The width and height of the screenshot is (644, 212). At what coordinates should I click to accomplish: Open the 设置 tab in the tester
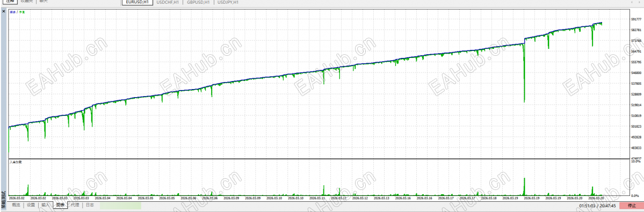pos(31,204)
